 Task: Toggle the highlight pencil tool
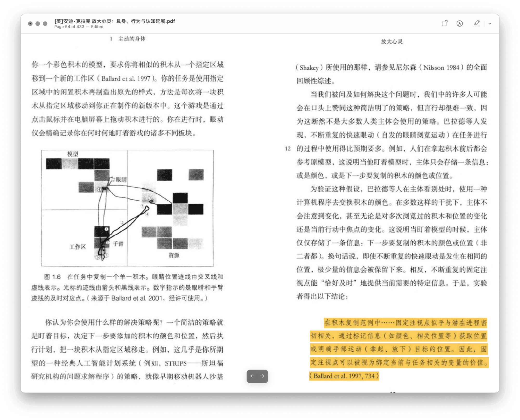(477, 23)
